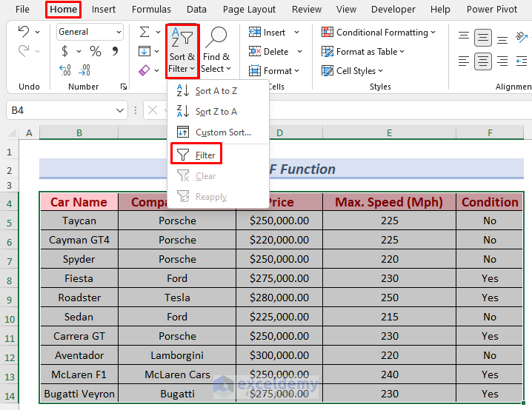Open Number group dialog launcher

point(124,87)
